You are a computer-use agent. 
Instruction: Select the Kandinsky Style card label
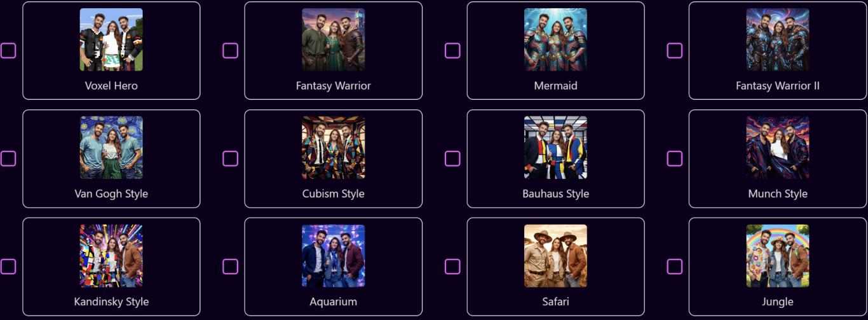(x=111, y=302)
